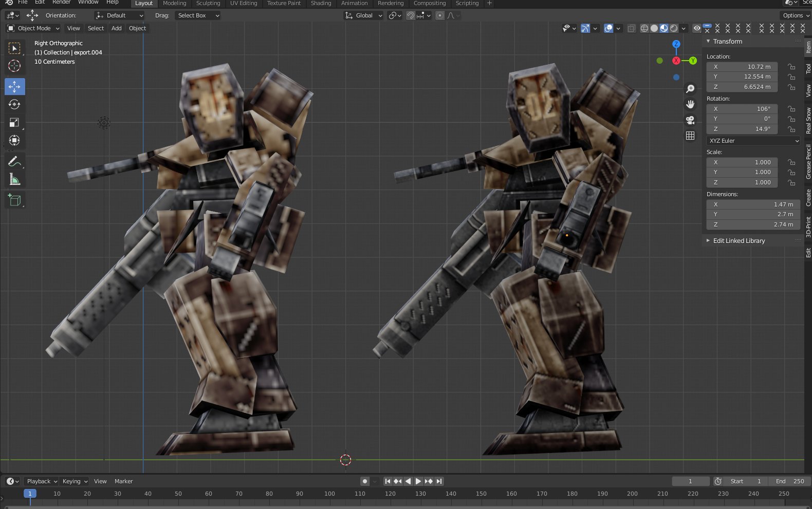Viewport: 812px width, 509px height.
Task: Click the End frame field
Action: point(790,481)
